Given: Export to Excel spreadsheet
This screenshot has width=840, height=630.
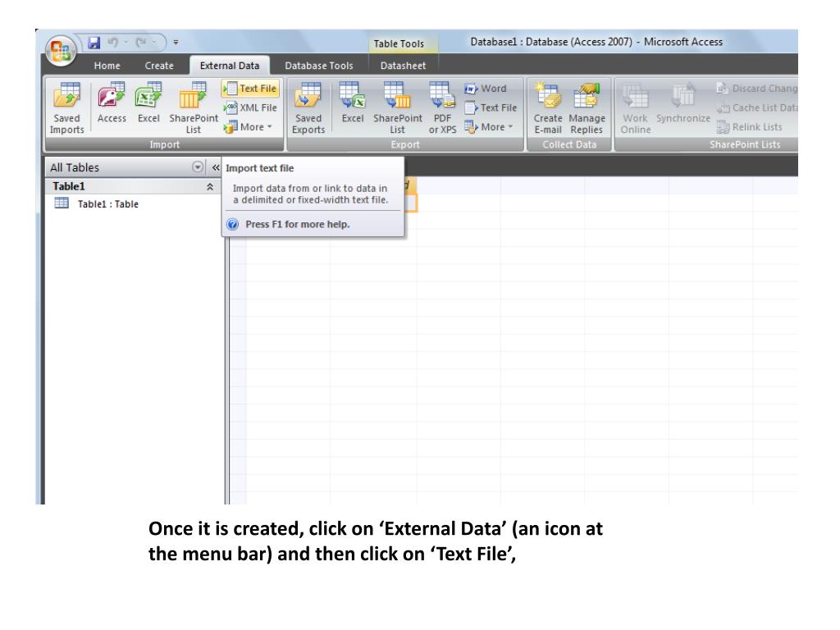Looking at the screenshot, I should tap(353, 104).
